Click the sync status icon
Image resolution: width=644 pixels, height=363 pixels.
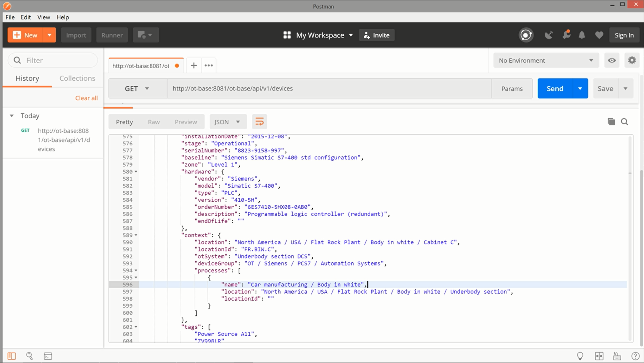[x=526, y=35]
